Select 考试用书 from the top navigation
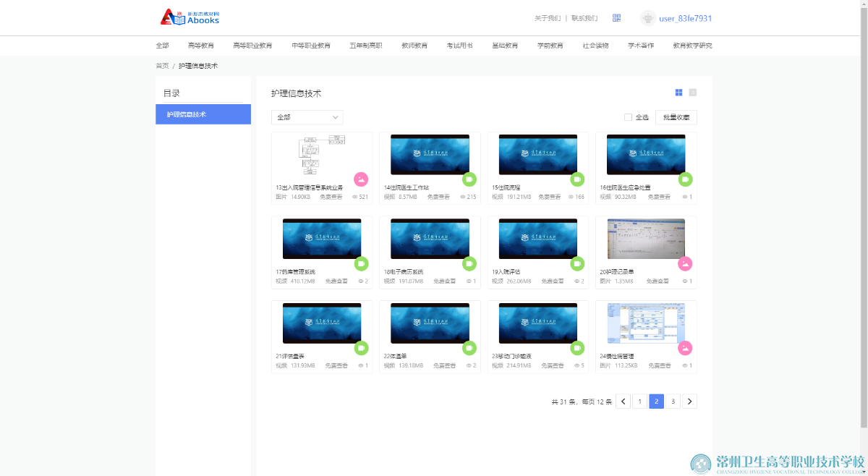This screenshot has width=868, height=476. point(459,46)
